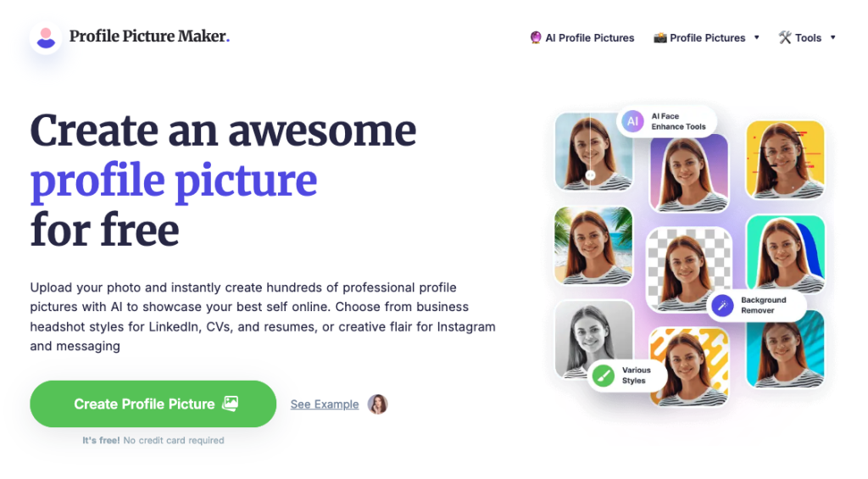The height and width of the screenshot is (479, 868).
Task: Expand the Profile Pictures dropdown arrow
Action: pos(757,37)
